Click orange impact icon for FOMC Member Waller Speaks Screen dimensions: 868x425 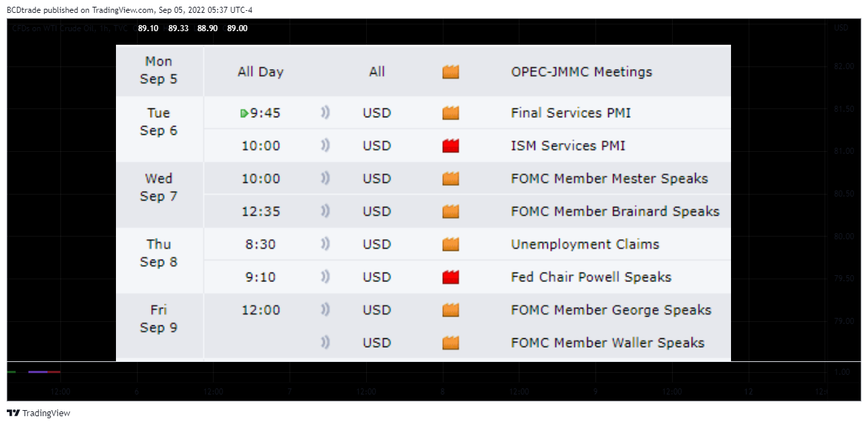(x=450, y=343)
